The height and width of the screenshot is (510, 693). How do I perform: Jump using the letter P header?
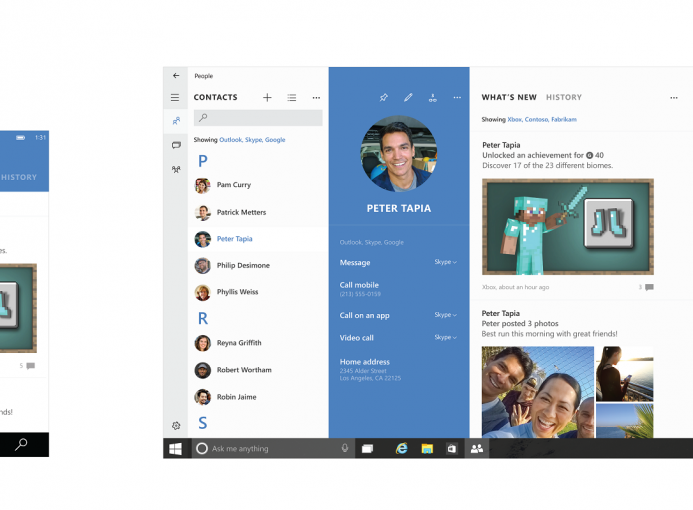[x=203, y=161]
